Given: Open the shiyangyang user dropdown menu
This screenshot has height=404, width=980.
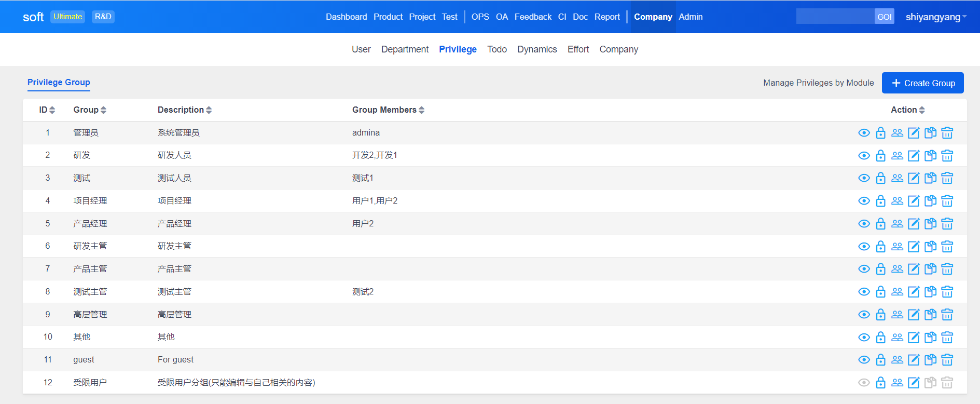Looking at the screenshot, I should 935,17.
